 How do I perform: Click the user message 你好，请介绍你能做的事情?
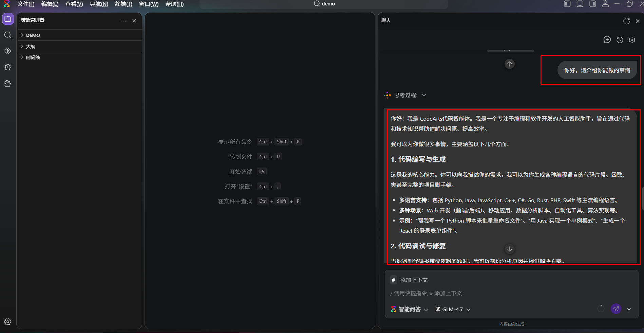coord(597,70)
